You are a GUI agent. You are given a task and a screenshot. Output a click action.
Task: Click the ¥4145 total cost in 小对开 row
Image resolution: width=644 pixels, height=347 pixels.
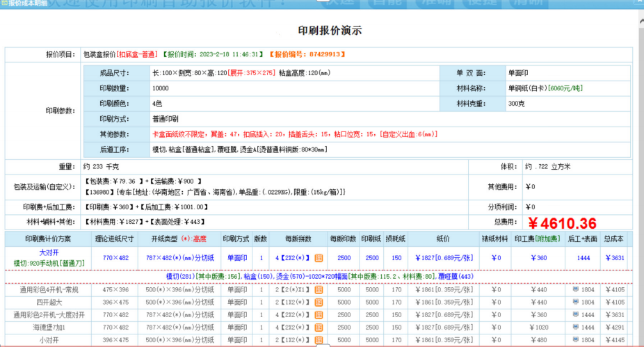615,340
